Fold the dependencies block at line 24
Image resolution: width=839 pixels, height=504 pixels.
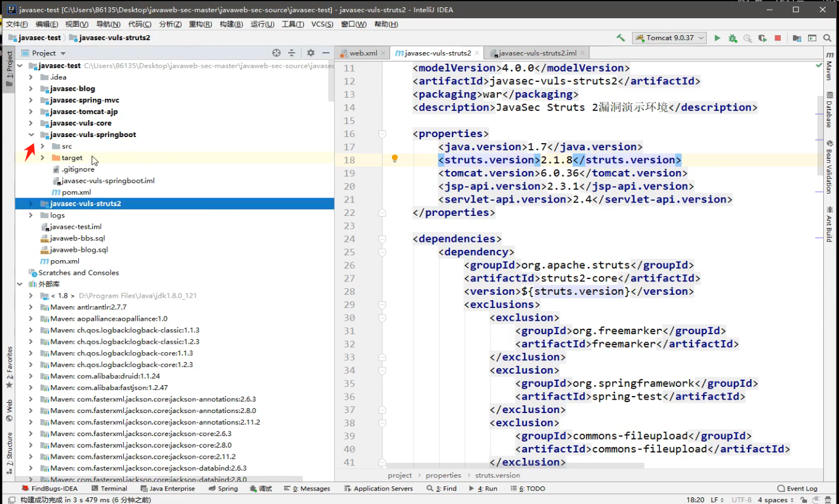tap(382, 238)
